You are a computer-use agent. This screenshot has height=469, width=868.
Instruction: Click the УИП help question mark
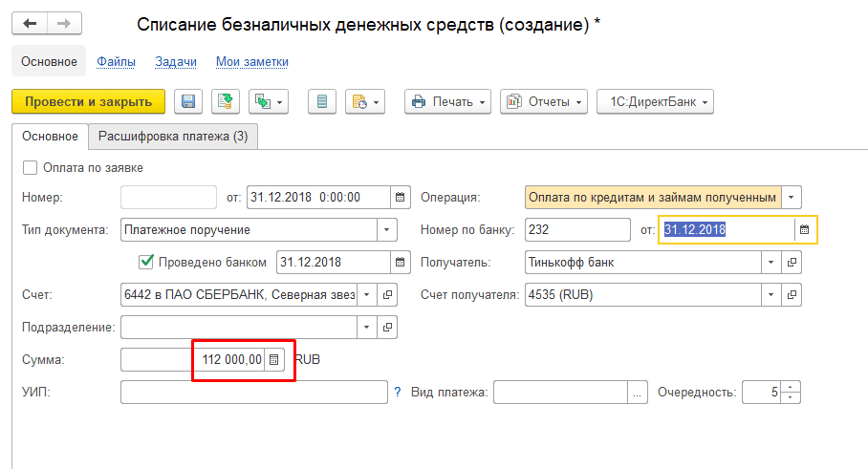click(x=398, y=393)
